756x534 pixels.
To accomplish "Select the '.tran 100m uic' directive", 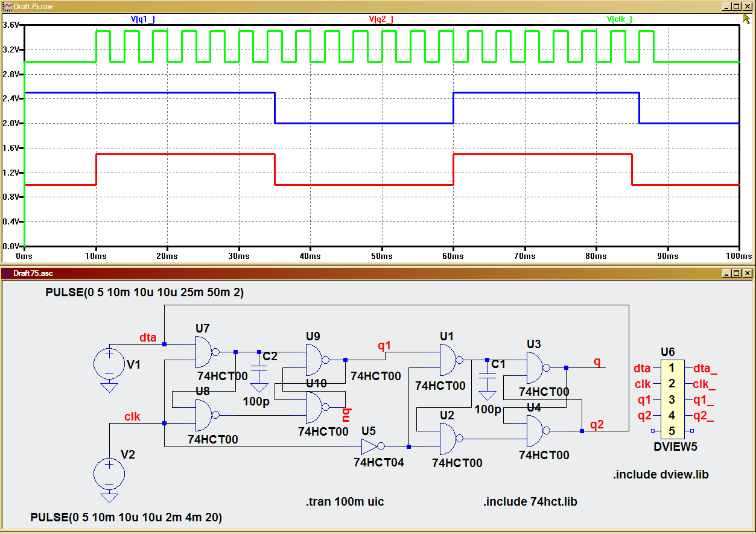I will pos(345,502).
